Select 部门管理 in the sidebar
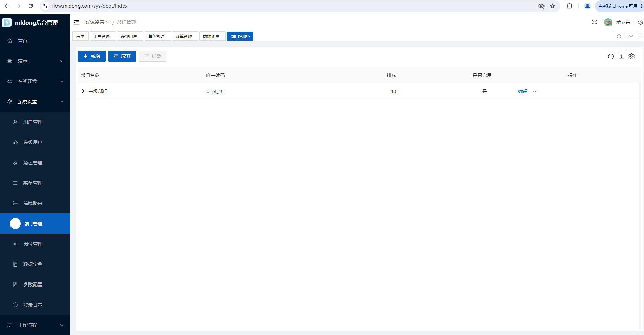644x335 pixels. pyautogui.click(x=35, y=224)
